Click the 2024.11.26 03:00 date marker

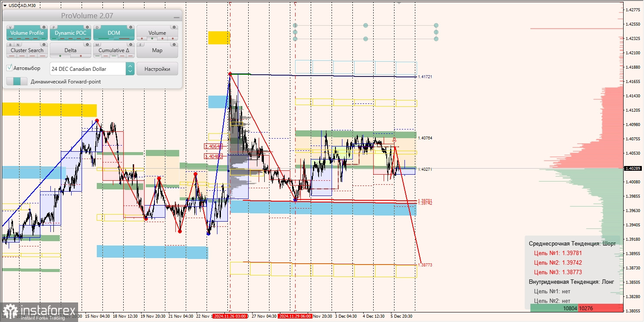click(230, 316)
